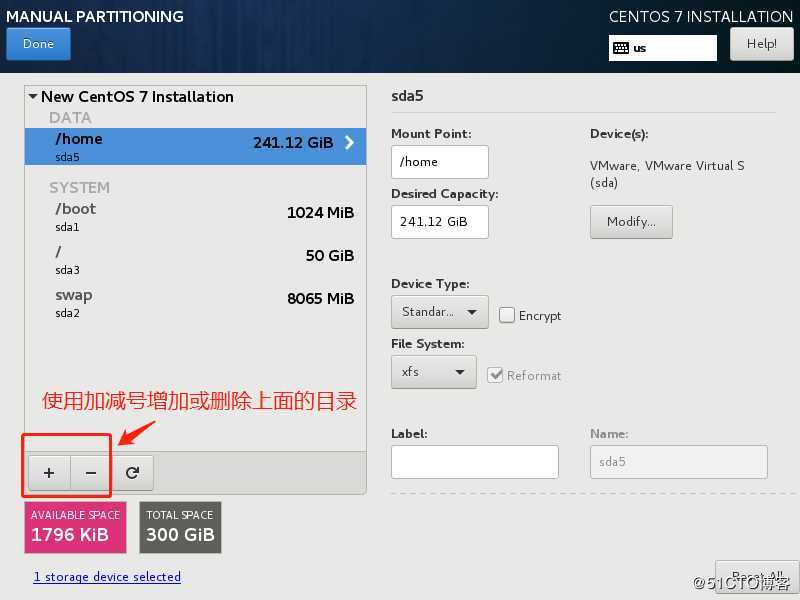The height and width of the screenshot is (600, 800).
Task: Select the /boot sda1 partition row
Action: (195, 217)
